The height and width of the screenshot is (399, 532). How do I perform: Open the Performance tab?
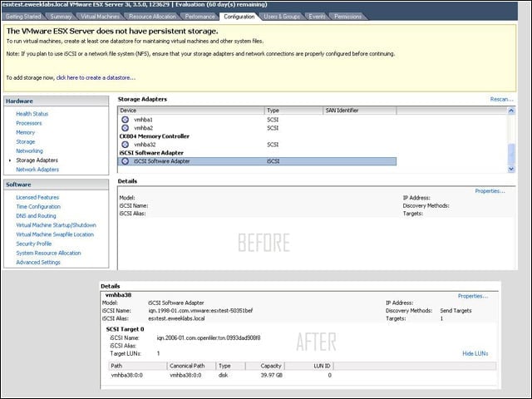[199, 17]
